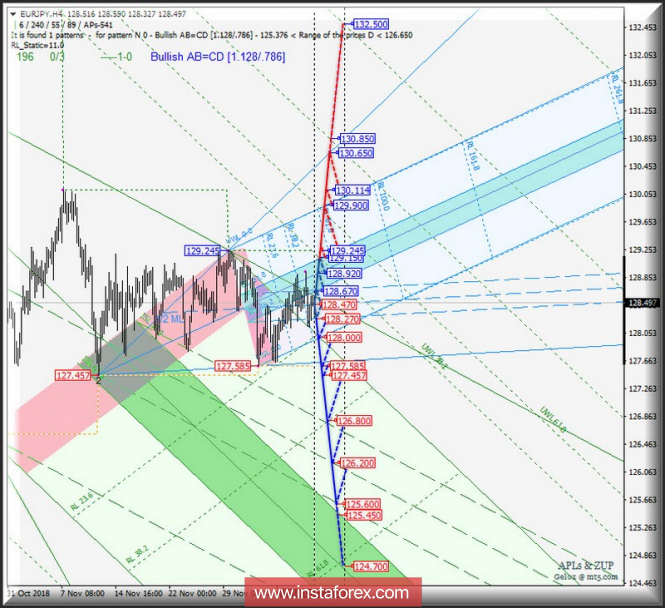Viewport: 665px width, 608px height.
Task: Click the 126.463 price scale value
Action: pos(643,444)
